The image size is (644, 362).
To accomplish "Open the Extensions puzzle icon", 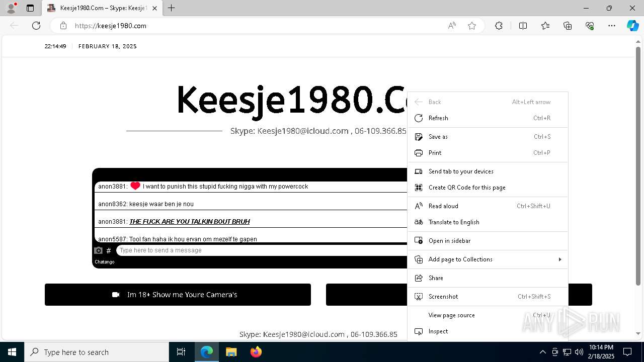I will point(499,26).
